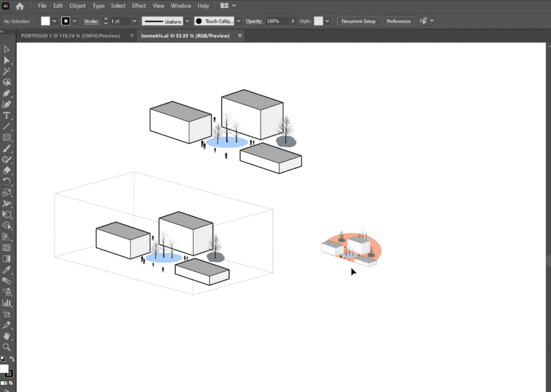Choose the Type tool
This screenshot has height=392, width=551.
pos(7,115)
